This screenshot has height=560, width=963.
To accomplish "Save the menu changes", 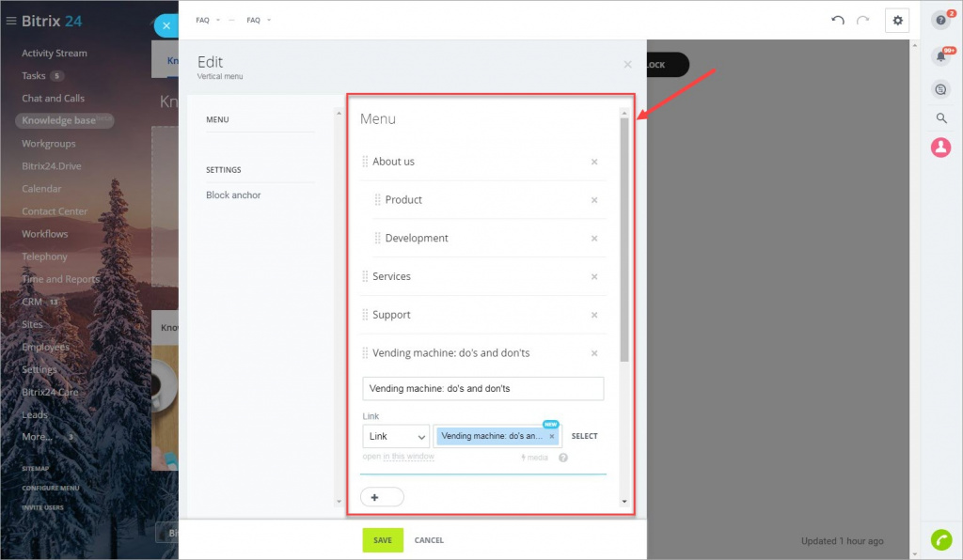I will coord(383,539).
